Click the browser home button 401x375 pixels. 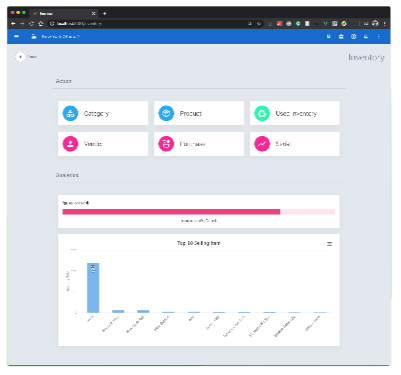(41, 23)
